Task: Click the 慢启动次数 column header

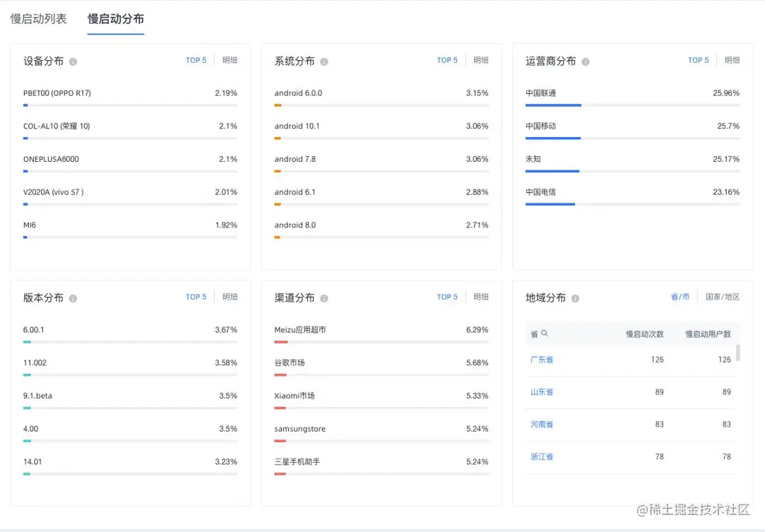Action: point(644,334)
